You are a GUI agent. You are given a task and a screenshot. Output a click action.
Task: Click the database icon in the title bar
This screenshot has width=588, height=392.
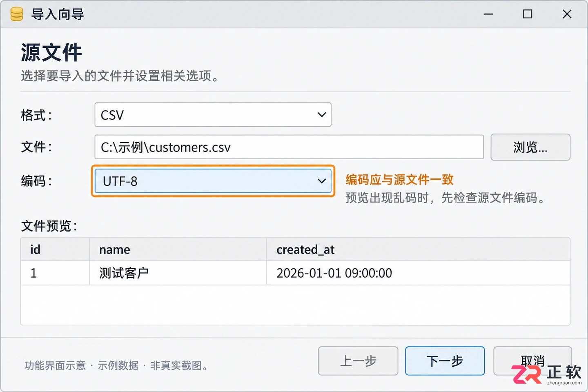[16, 14]
